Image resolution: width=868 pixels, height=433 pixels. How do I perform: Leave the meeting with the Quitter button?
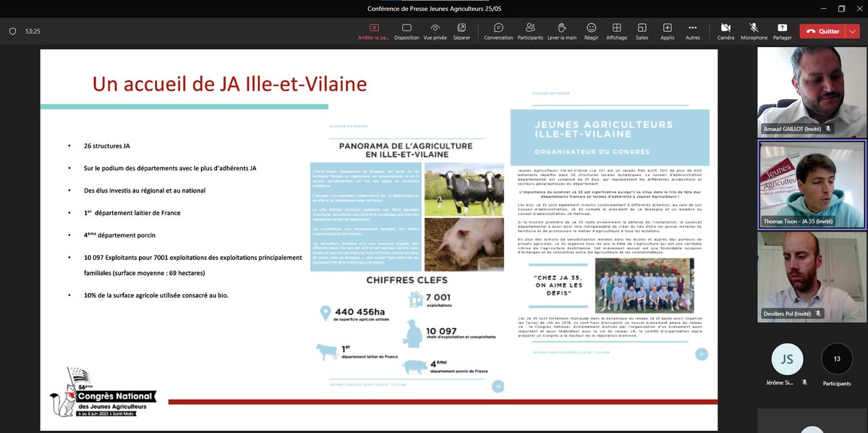822,31
